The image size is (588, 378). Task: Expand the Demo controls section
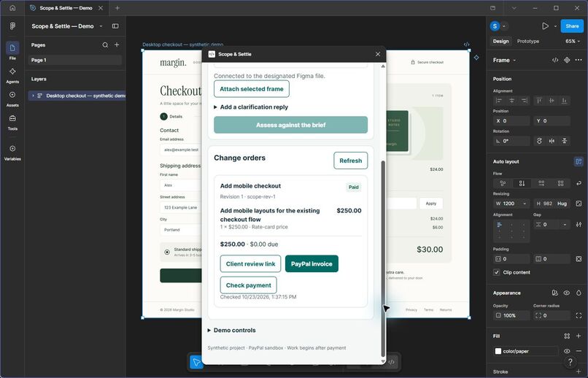[232, 330]
